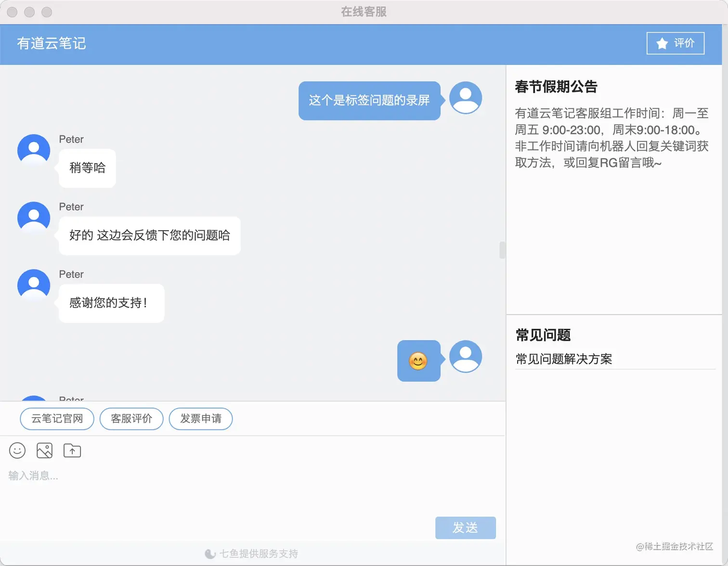Select the 这个是标签问题的录屏 message bubble

tap(369, 101)
